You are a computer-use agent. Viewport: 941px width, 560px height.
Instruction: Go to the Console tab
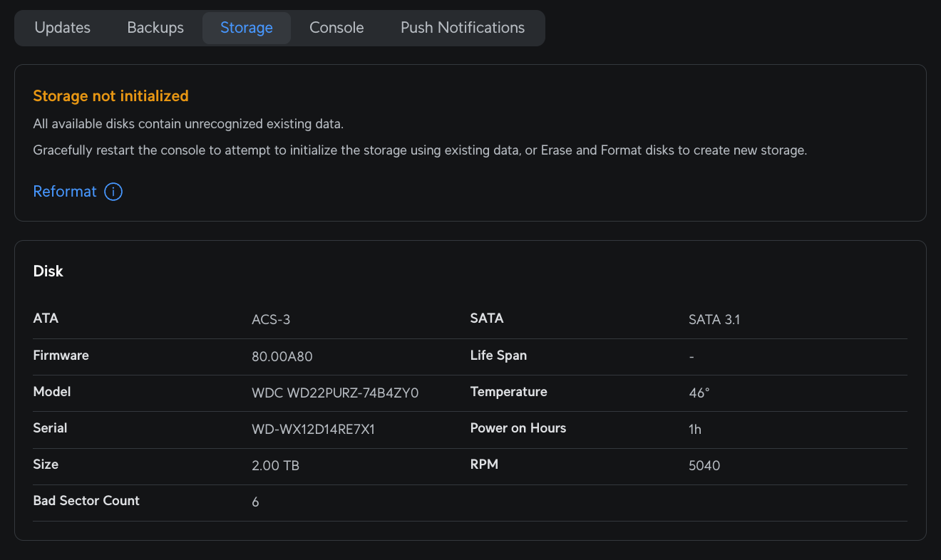[336, 28]
